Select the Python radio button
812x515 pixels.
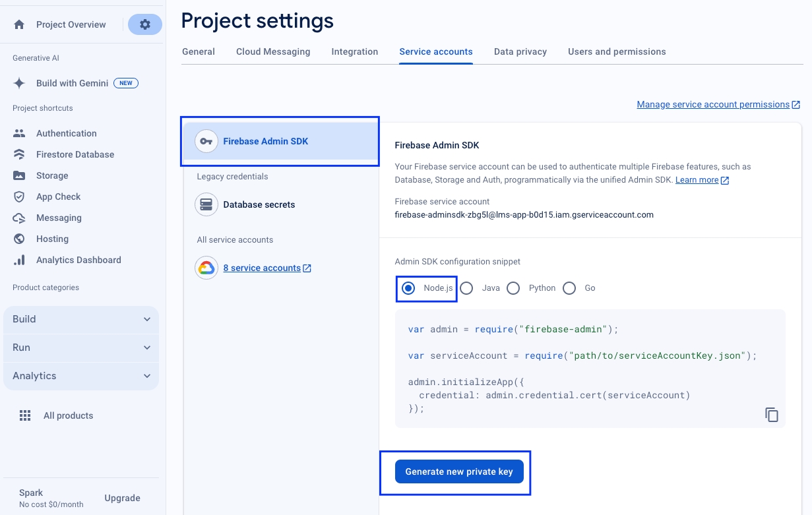(x=513, y=288)
